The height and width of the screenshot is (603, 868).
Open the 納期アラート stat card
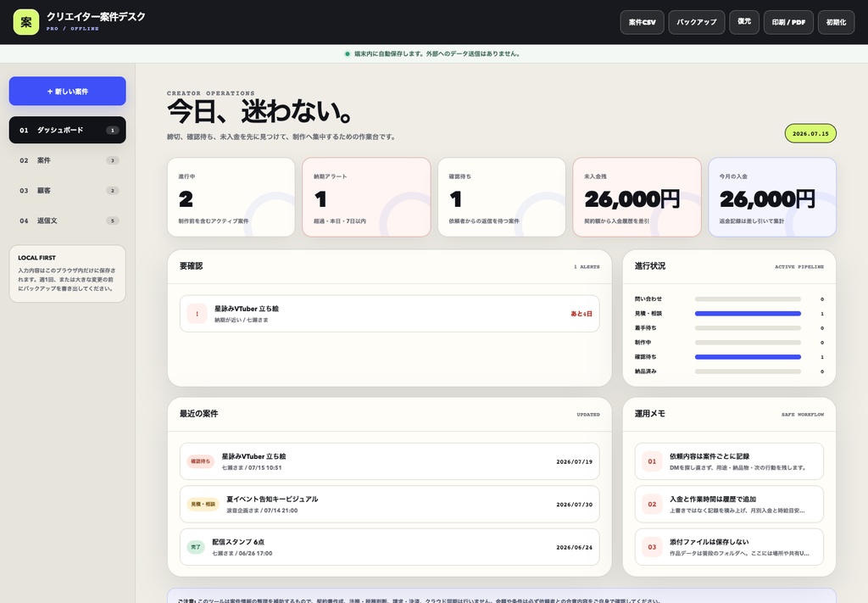(x=366, y=197)
